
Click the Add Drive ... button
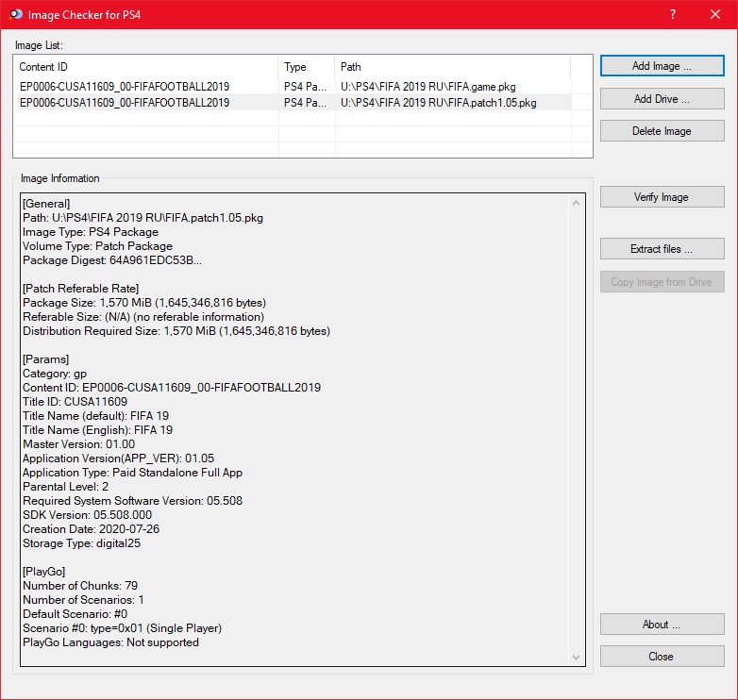[662, 99]
